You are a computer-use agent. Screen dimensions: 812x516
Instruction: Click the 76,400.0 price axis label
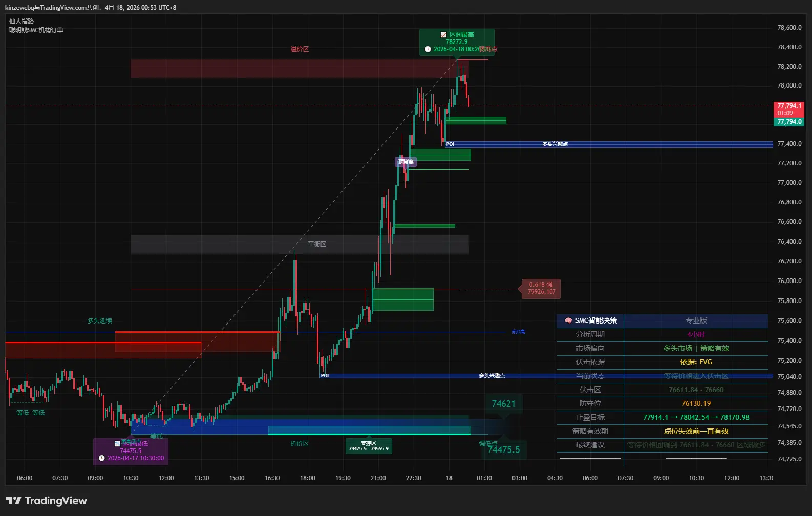pyautogui.click(x=789, y=242)
